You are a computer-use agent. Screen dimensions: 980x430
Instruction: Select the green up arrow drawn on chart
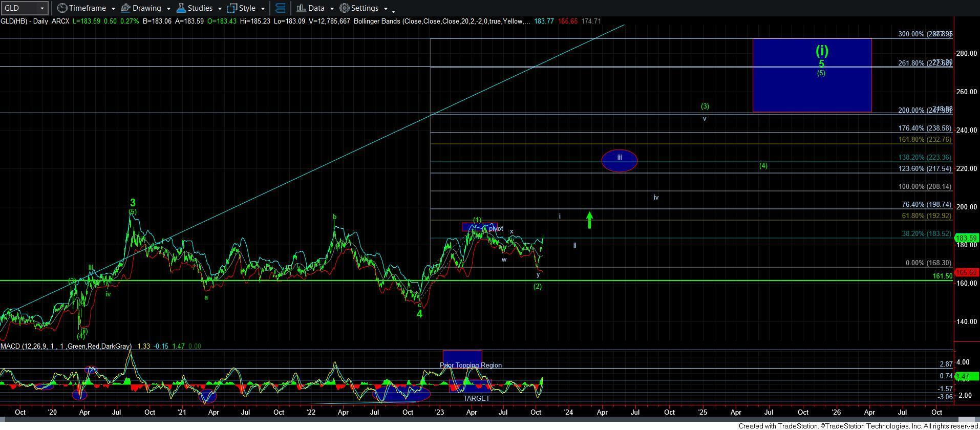(x=589, y=220)
